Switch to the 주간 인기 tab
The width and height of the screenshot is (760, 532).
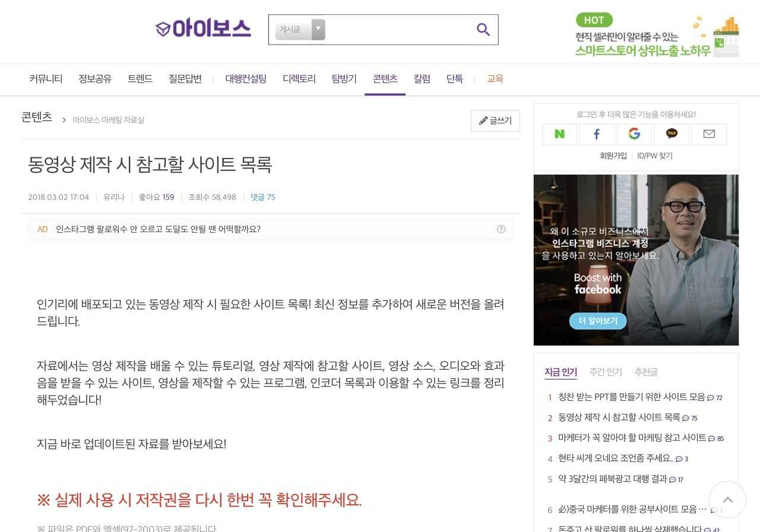pyautogui.click(x=606, y=372)
